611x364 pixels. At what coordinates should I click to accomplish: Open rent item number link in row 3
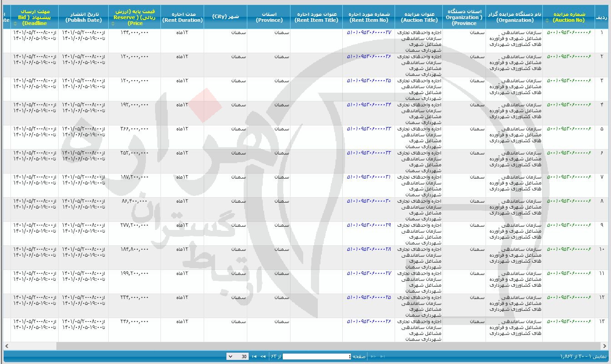(369, 80)
